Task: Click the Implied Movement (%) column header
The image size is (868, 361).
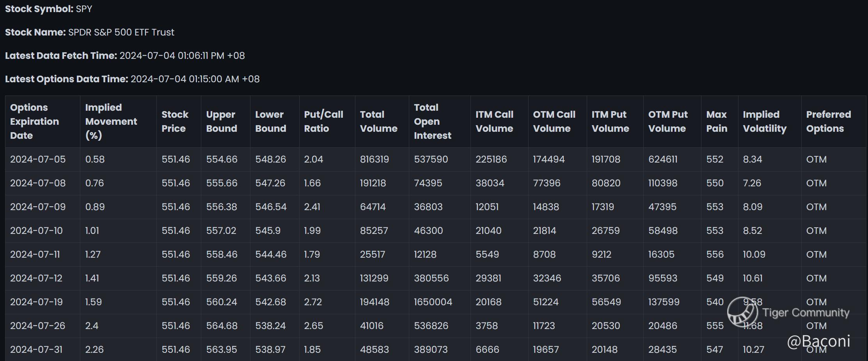Action: pos(111,121)
